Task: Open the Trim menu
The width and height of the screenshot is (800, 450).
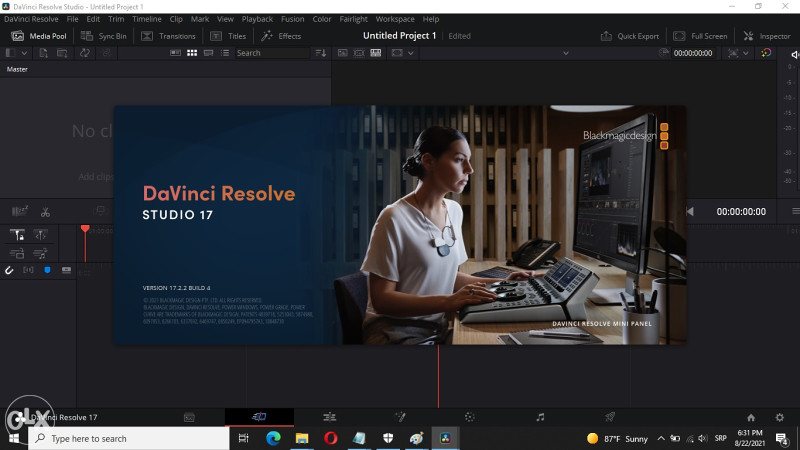Action: (116, 19)
